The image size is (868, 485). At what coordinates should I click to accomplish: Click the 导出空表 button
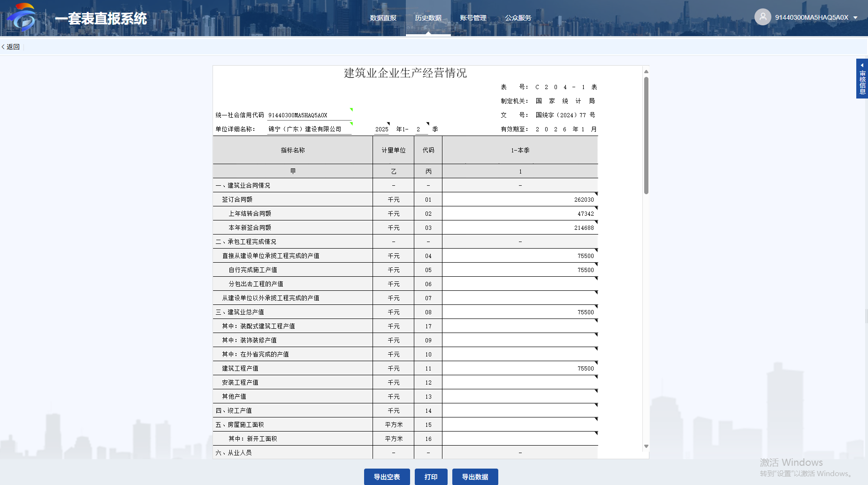[x=387, y=477]
